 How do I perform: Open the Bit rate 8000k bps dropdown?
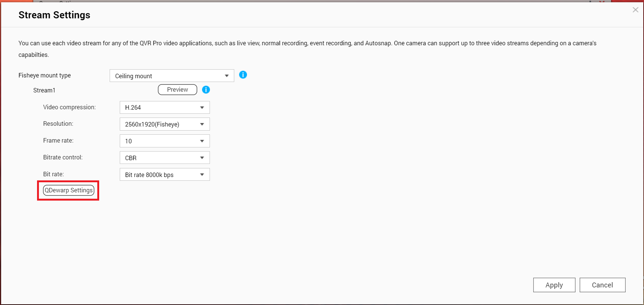click(164, 175)
